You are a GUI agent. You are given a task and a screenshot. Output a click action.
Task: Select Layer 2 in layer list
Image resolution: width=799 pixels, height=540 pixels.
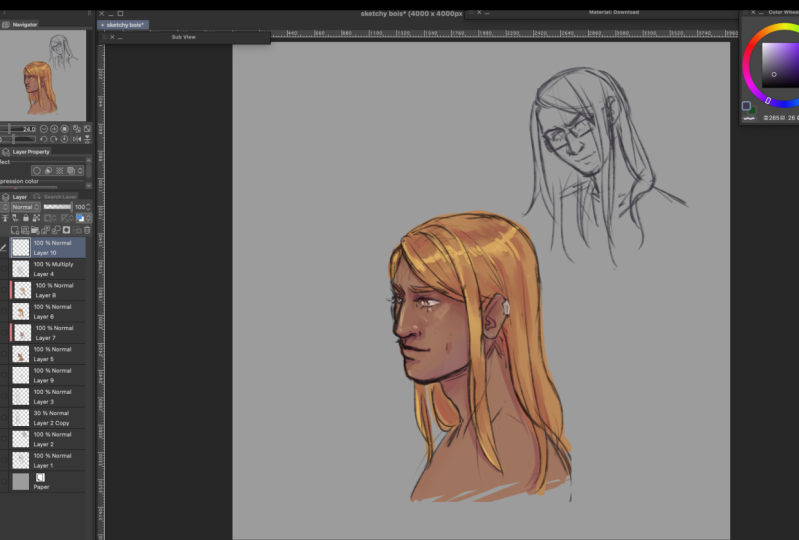pyautogui.click(x=48, y=439)
